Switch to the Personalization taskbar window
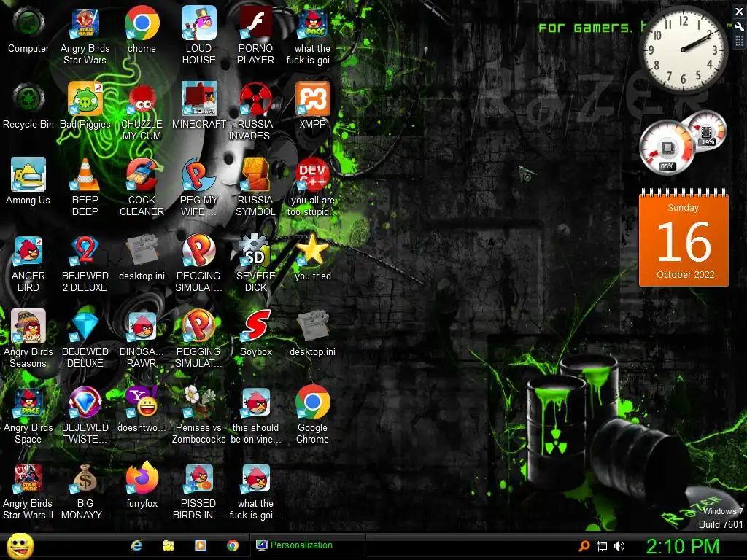 (307, 545)
